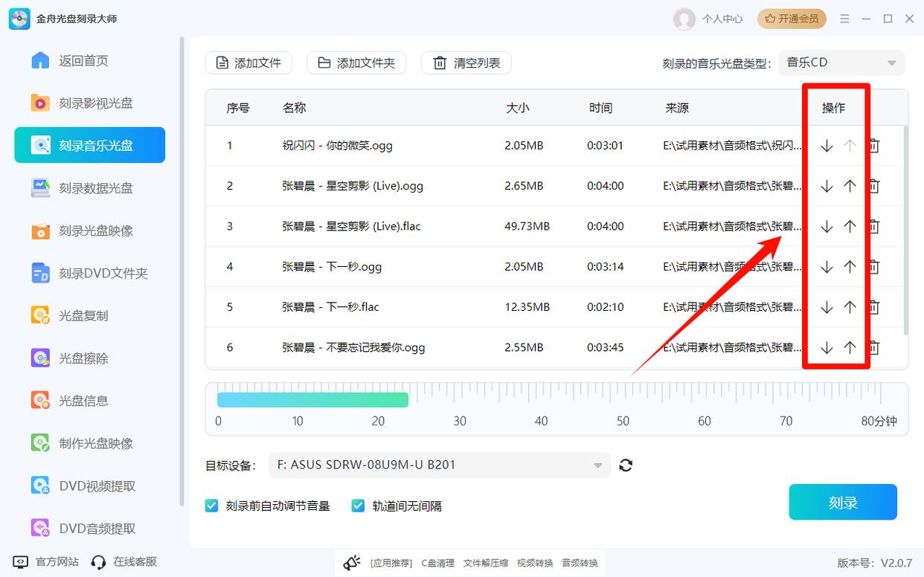Open the DVD视频提取 feature
This screenshot has height=577, width=924.
(x=89, y=486)
